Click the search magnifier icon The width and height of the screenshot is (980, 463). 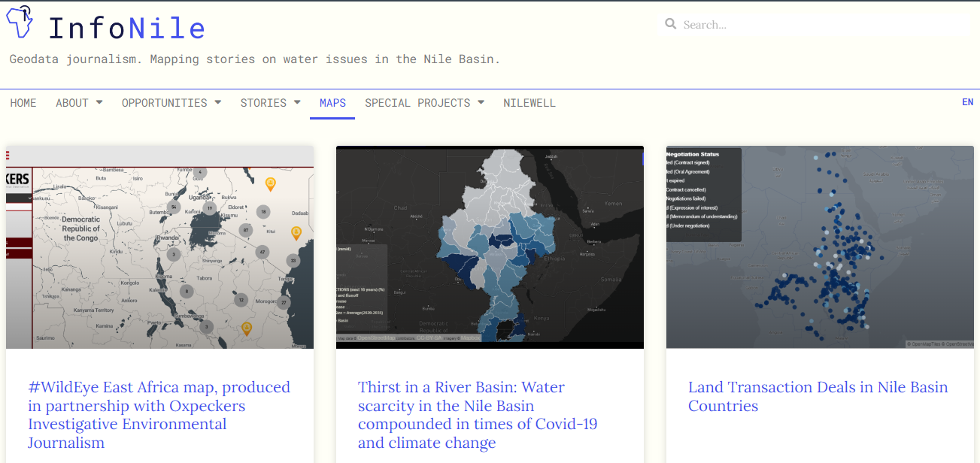[670, 23]
